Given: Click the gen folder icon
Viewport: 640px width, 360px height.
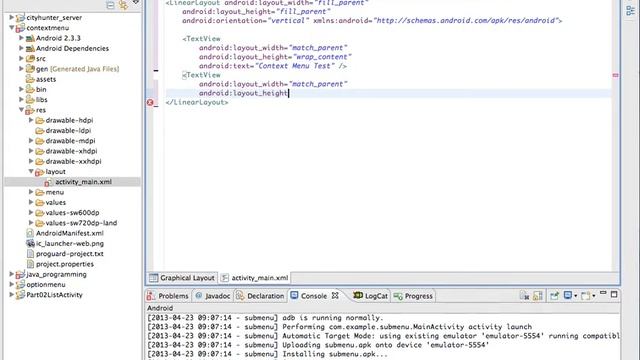Looking at the screenshot, I should [30, 69].
